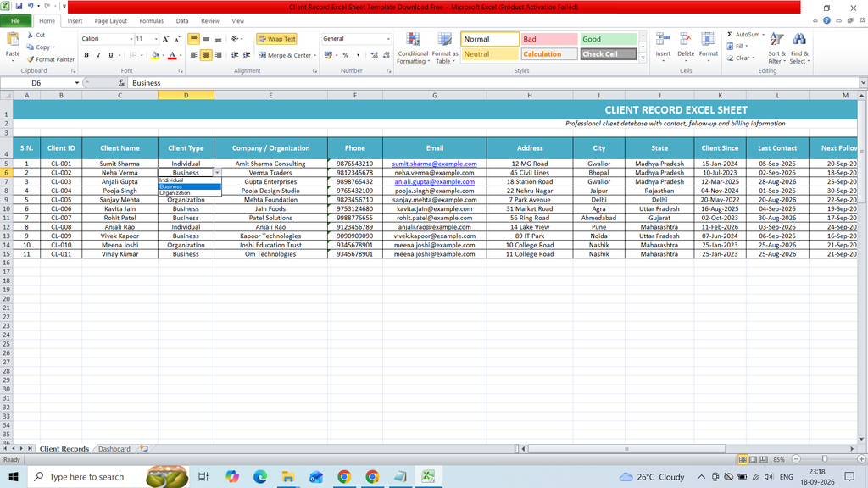Decrease font size with Shrink Font icon
The height and width of the screenshot is (488, 868).
coord(177,39)
